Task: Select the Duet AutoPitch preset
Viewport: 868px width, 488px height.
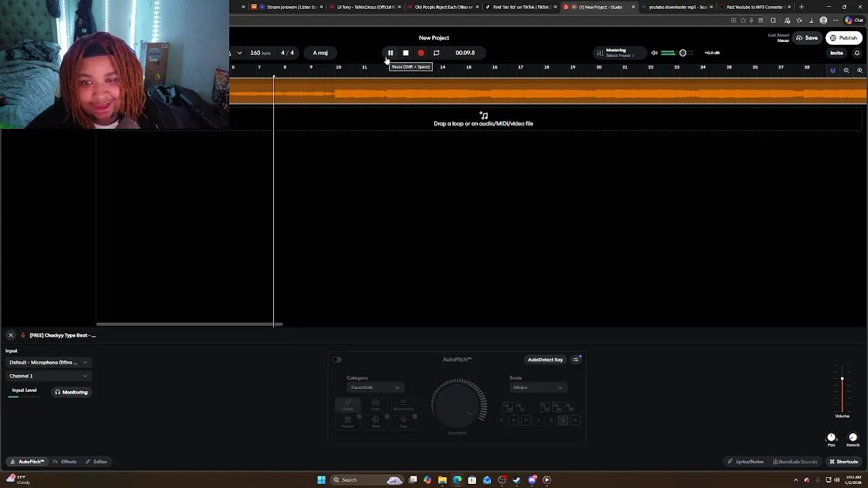Action: pyautogui.click(x=375, y=405)
